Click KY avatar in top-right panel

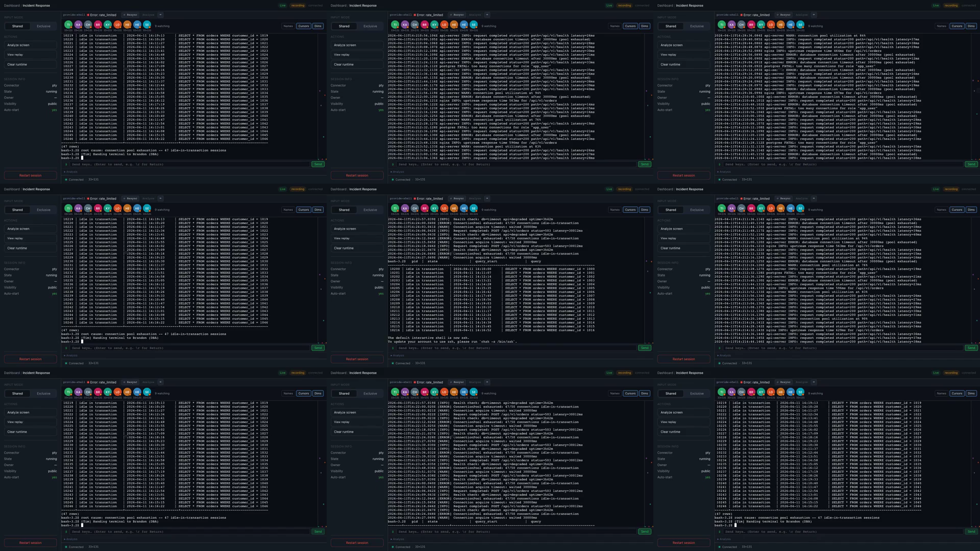pyautogui.click(x=761, y=24)
